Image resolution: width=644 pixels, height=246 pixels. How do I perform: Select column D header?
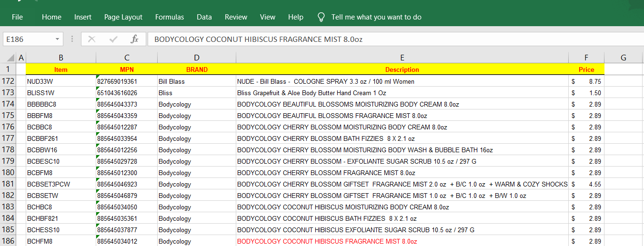[x=197, y=58]
